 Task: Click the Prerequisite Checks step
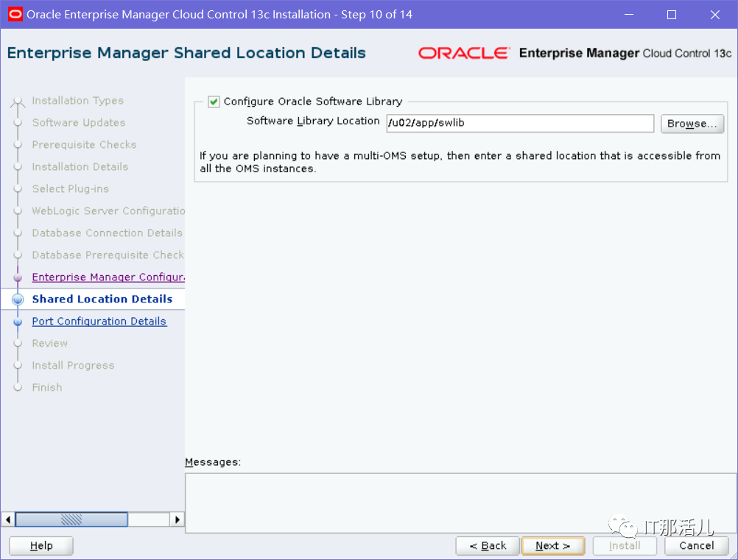pyautogui.click(x=84, y=145)
